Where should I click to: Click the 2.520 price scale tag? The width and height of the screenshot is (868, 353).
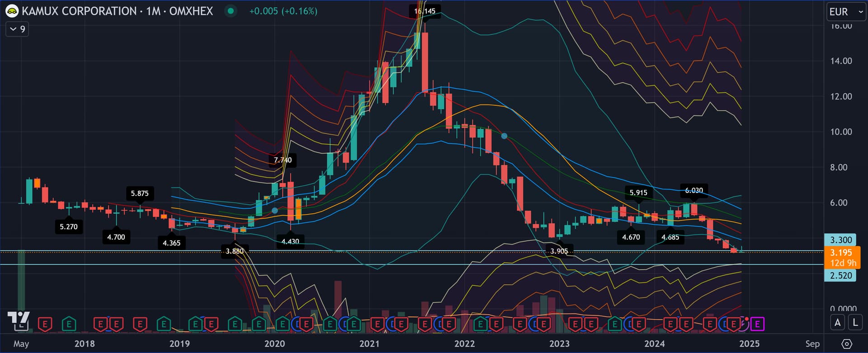840,276
